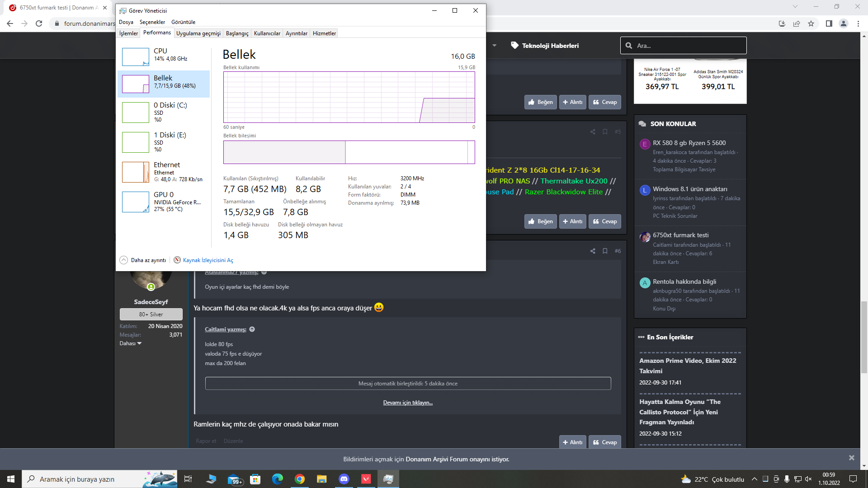Show hidden system tray icons

coord(754,479)
